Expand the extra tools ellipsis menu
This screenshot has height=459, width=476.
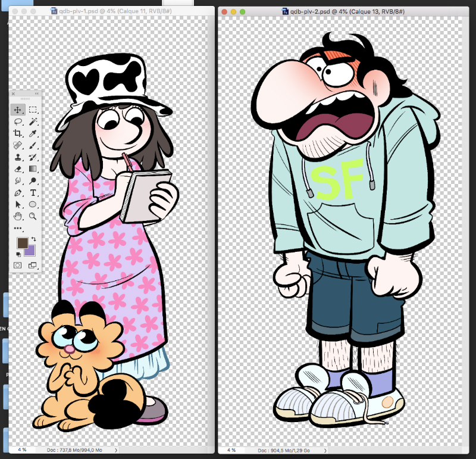point(18,228)
